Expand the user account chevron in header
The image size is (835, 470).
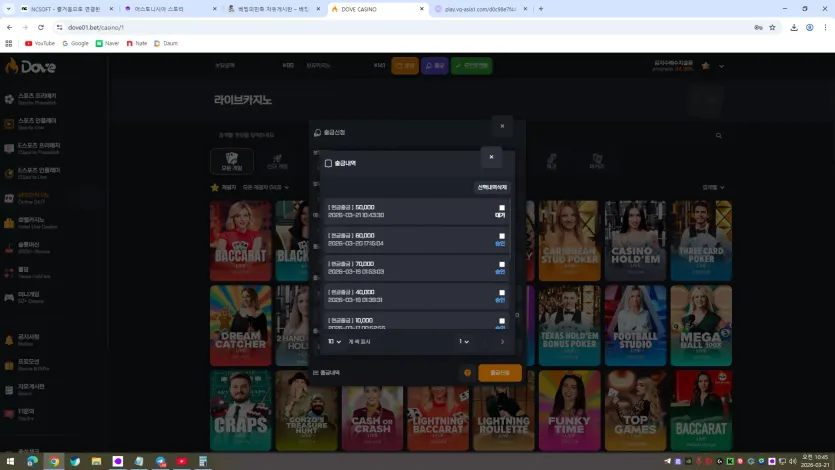721,66
